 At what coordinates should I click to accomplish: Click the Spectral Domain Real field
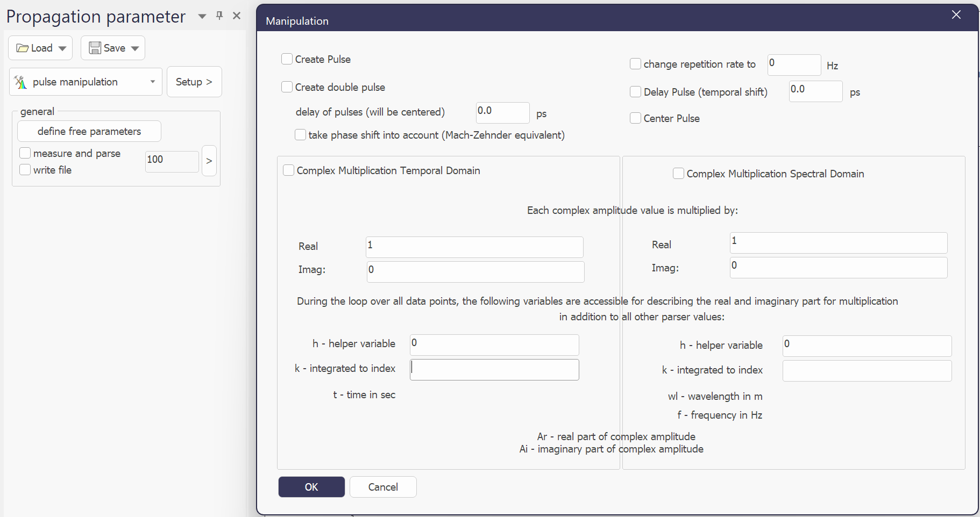(839, 243)
